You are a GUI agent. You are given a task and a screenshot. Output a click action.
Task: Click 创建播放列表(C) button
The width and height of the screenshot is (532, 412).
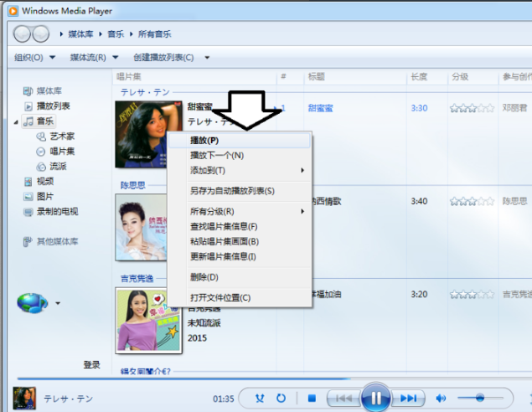(163, 58)
